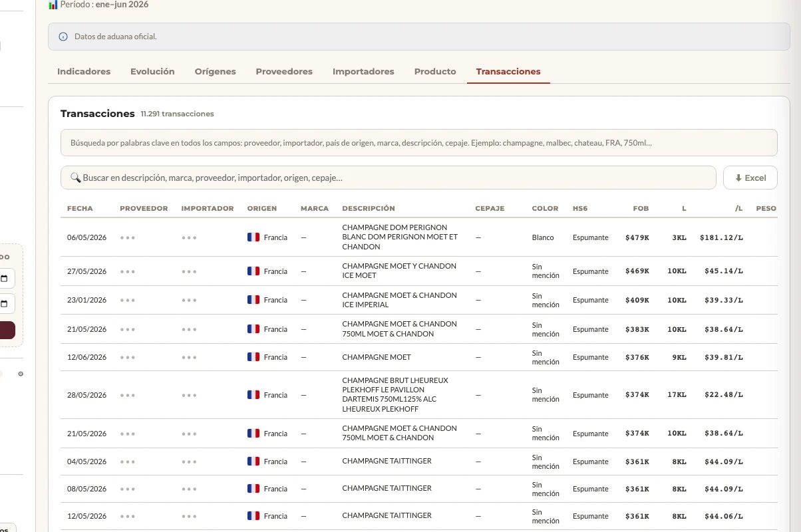Sort by the ORIGEN column header
Screen dimensions: 801x532
(262, 208)
